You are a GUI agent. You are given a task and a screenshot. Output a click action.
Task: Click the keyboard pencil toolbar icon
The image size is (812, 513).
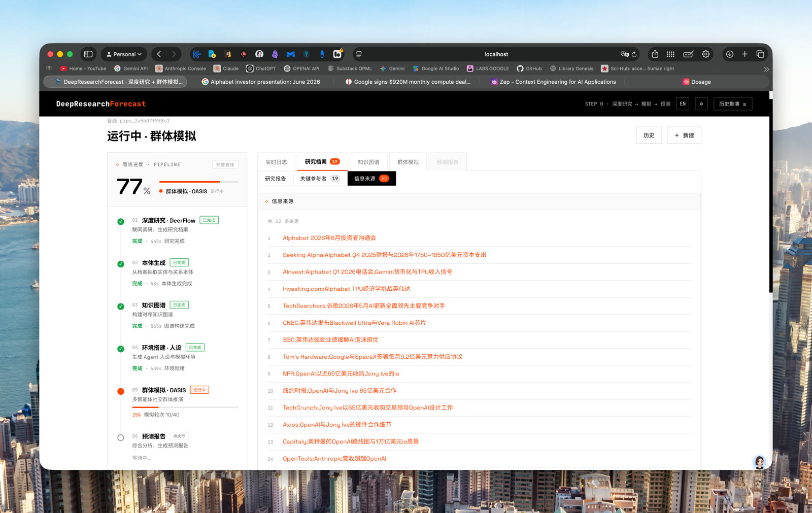tap(688, 54)
